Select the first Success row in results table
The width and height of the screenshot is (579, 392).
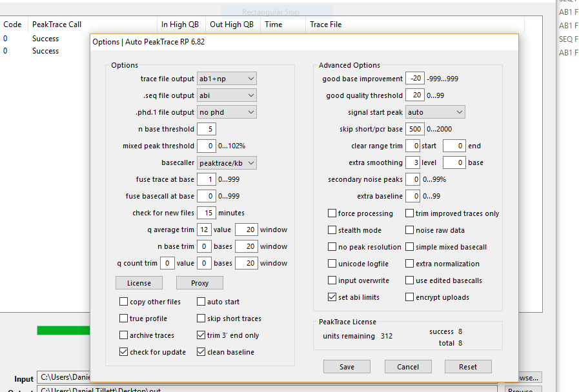coord(45,38)
